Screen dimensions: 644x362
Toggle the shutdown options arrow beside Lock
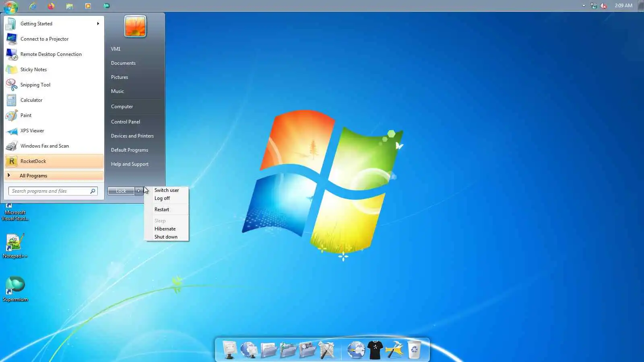138,191
